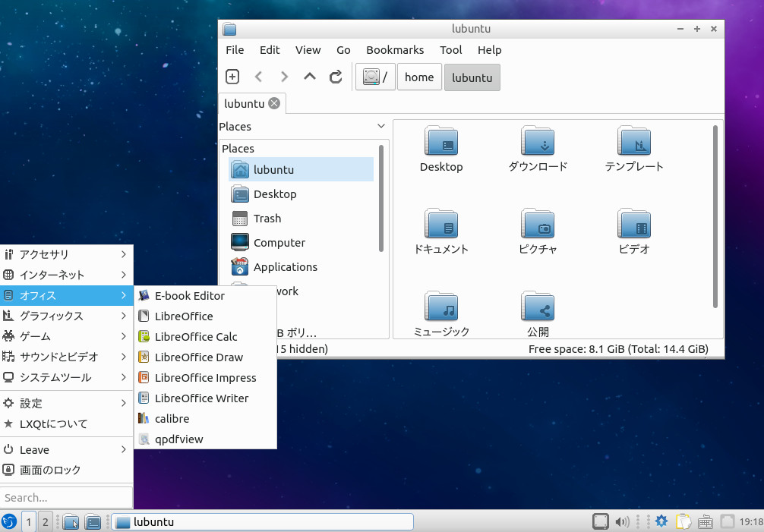Expand the 設定 submenu

pyautogui.click(x=66, y=403)
